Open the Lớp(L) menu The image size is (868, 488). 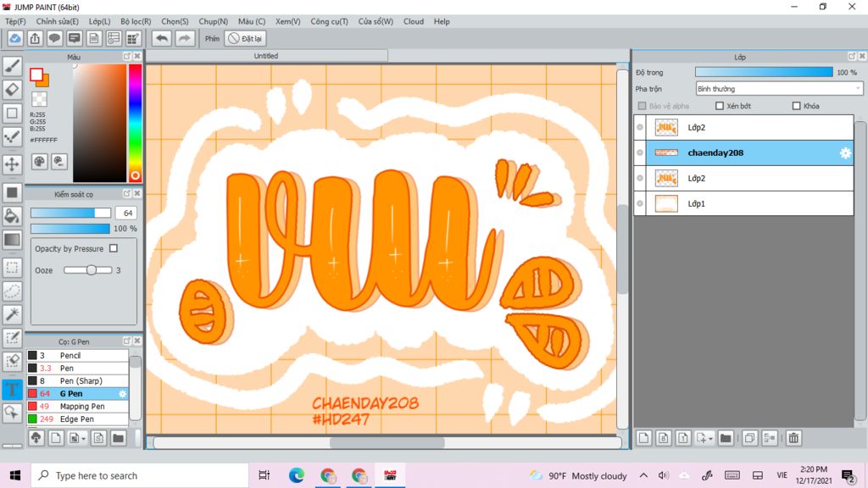(100, 21)
